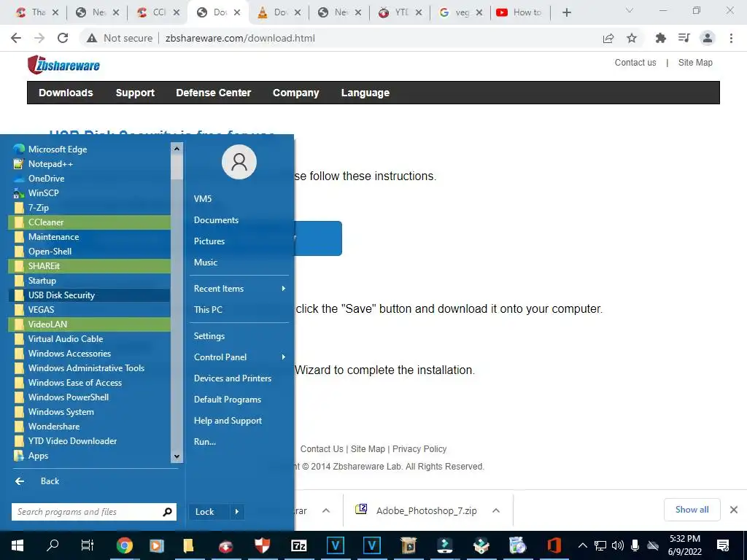Open the Apps entry in programs list

point(89,456)
